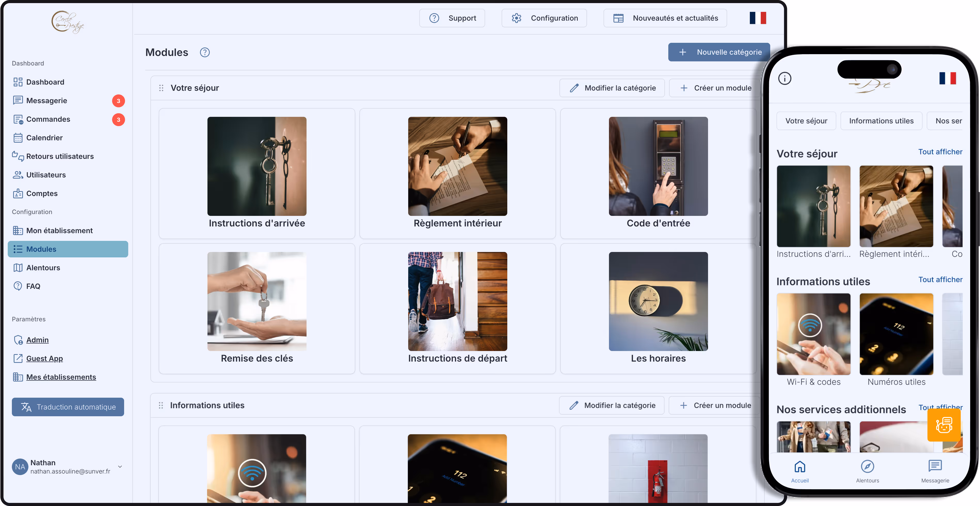Click the Corde Prestige logo in sidebar
The height and width of the screenshot is (506, 980).
pos(68,22)
